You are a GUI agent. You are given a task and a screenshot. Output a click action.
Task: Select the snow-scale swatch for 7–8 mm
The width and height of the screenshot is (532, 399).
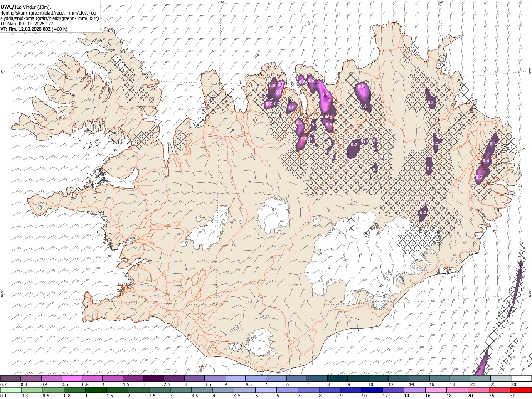click(316, 378)
